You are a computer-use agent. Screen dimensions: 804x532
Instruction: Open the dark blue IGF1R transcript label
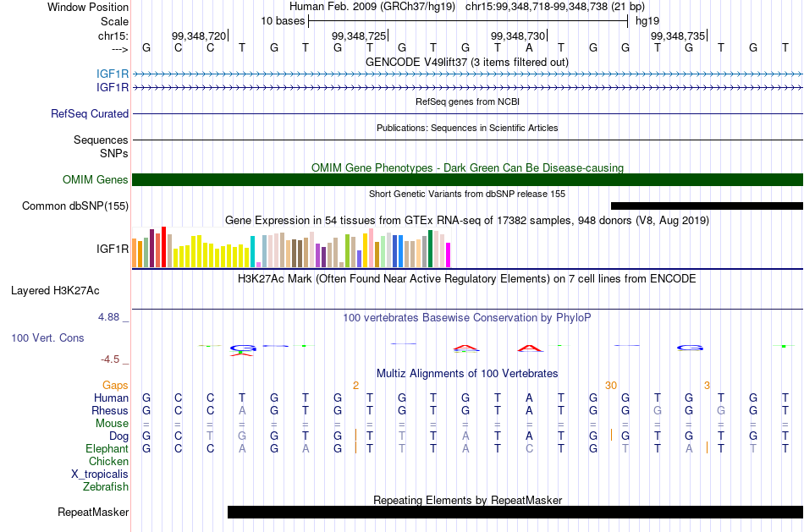[x=113, y=88]
